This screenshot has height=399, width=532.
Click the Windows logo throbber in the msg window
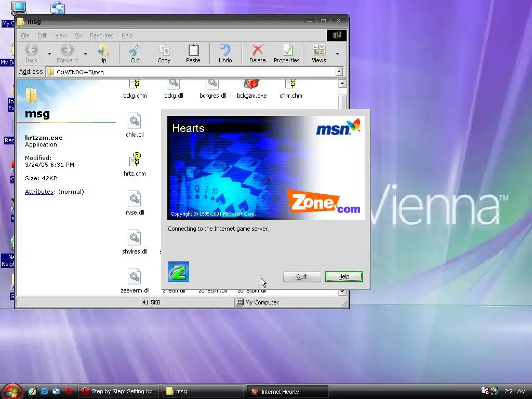tap(336, 35)
